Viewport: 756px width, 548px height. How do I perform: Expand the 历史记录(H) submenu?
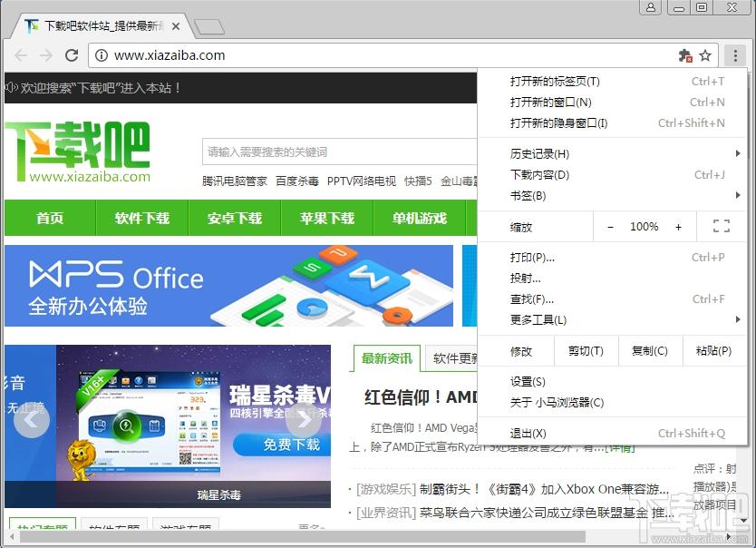click(612, 153)
